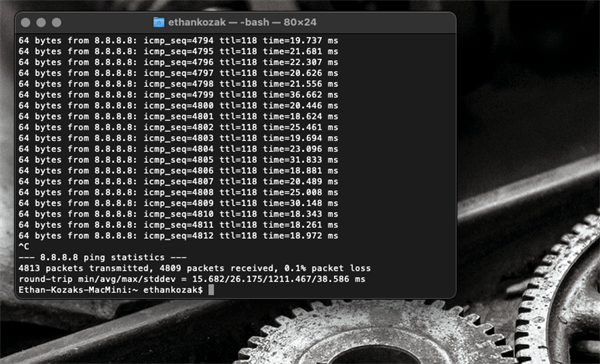Click the 8.8.8.8 ping statistics header line
Image resolution: width=600 pixels, height=364 pixels.
[103, 258]
